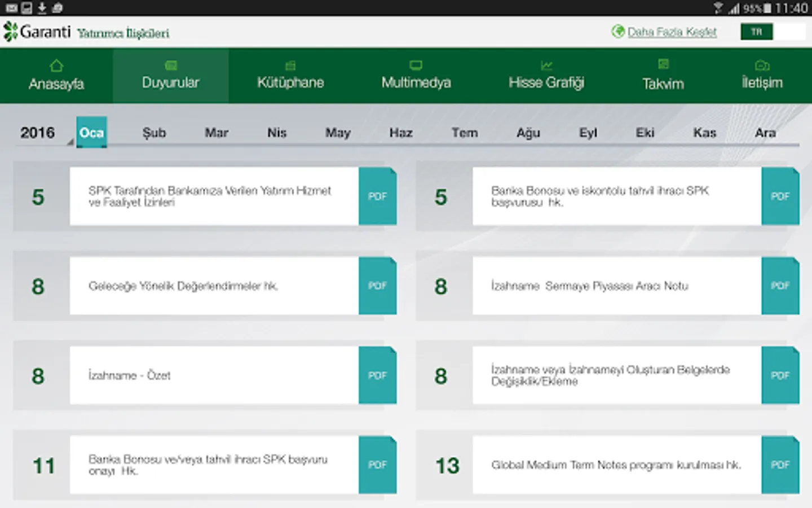
Task: Go to Anasayfa in navigation bar
Action: pyautogui.click(x=56, y=76)
